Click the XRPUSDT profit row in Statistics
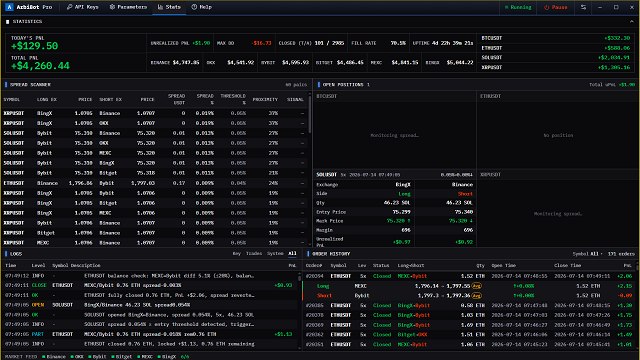The height and width of the screenshot is (360, 640). (556, 67)
